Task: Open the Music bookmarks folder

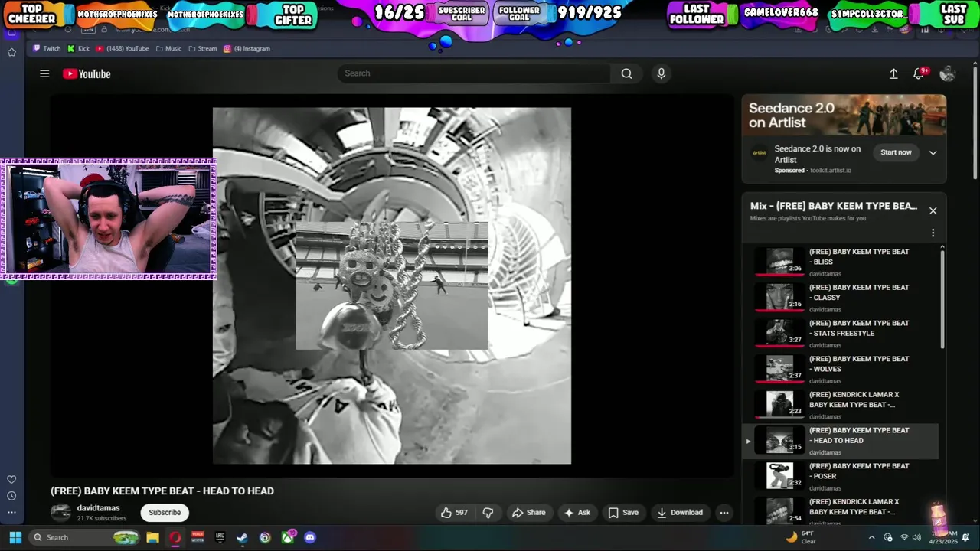Action: 168,48
